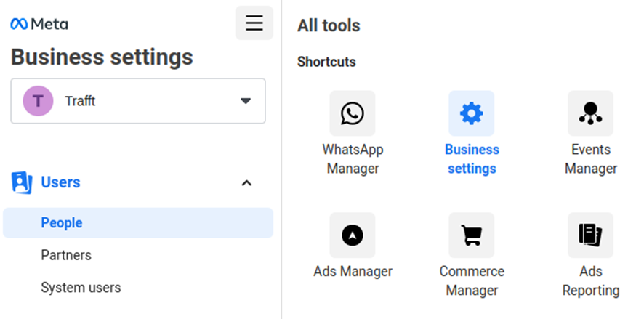Open the Ads Reporting icon
Image resolution: width=644 pixels, height=319 pixels.
tap(590, 235)
